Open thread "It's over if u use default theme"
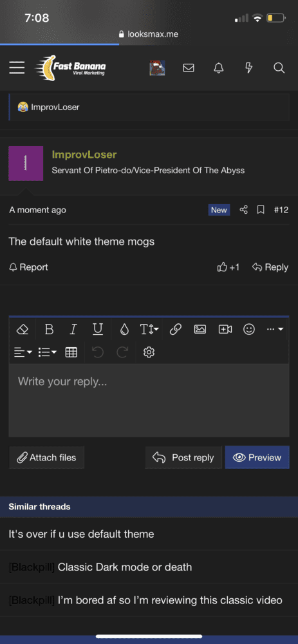The image size is (298, 644). click(81, 534)
